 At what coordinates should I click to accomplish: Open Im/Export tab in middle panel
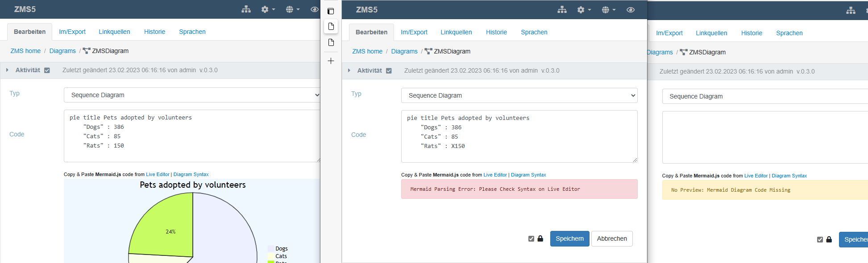(414, 32)
